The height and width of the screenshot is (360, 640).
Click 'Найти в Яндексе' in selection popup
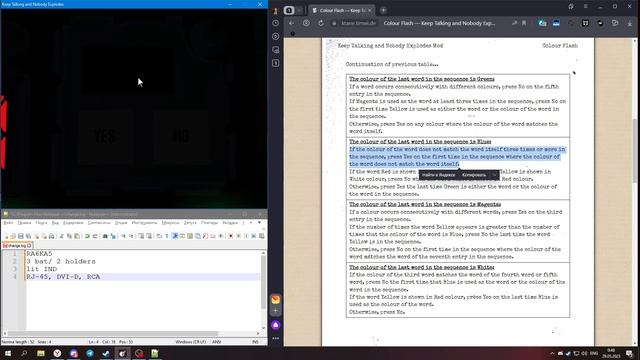click(x=438, y=175)
